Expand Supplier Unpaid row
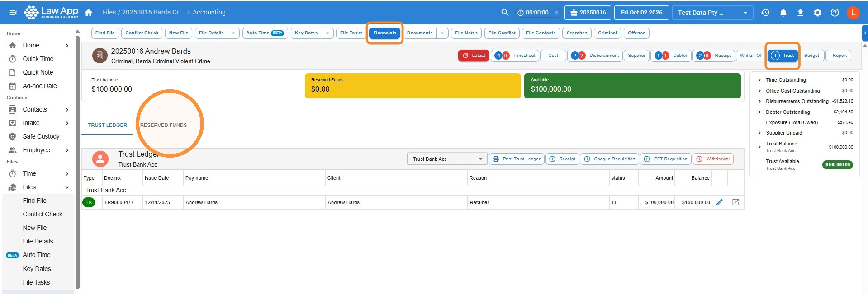The height and width of the screenshot is (294, 868). pyautogui.click(x=759, y=133)
